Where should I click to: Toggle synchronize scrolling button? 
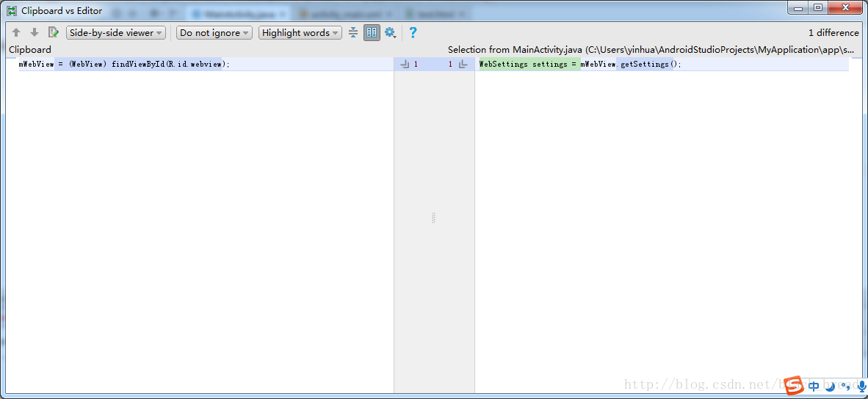pos(372,32)
